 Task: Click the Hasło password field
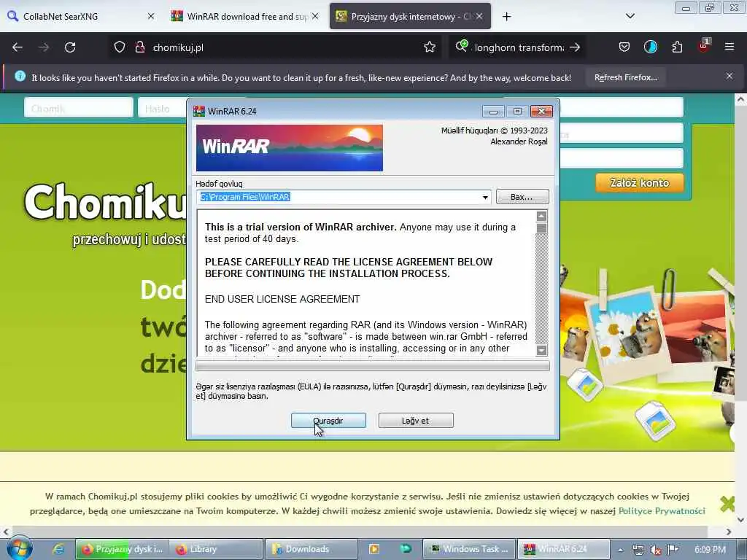[x=162, y=108]
